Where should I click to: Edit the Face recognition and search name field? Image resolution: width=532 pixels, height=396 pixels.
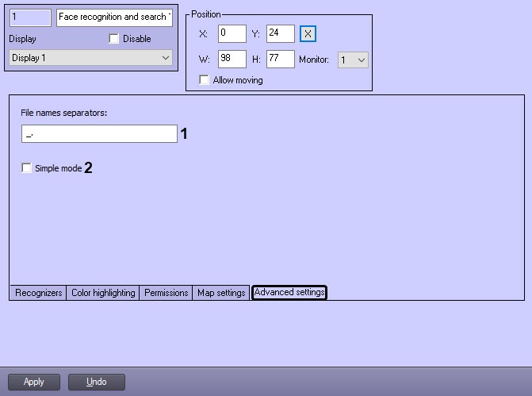pyautogui.click(x=114, y=17)
